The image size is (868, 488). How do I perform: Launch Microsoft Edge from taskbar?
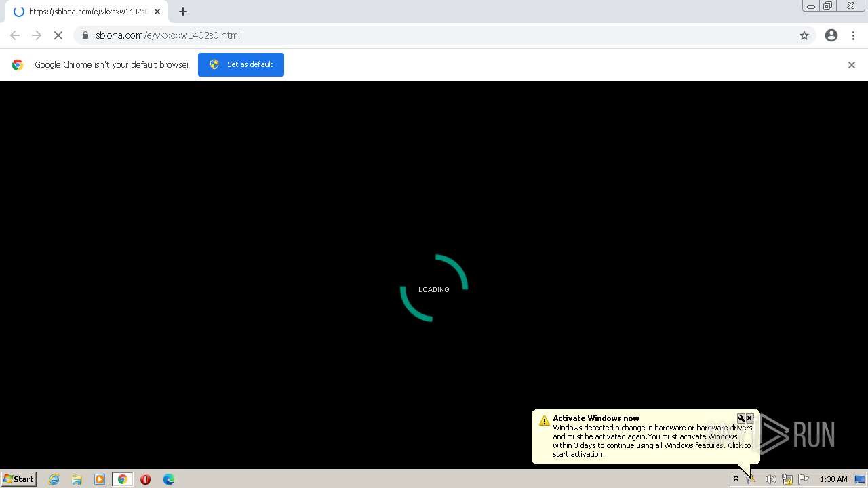coord(168,479)
